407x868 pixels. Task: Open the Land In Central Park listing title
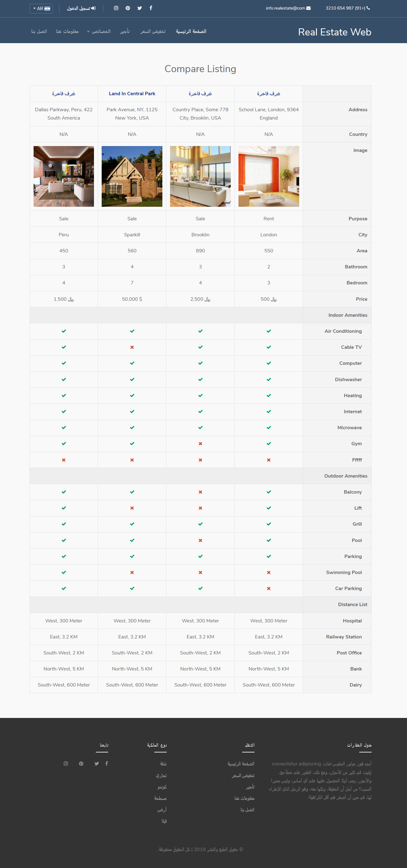click(x=132, y=94)
